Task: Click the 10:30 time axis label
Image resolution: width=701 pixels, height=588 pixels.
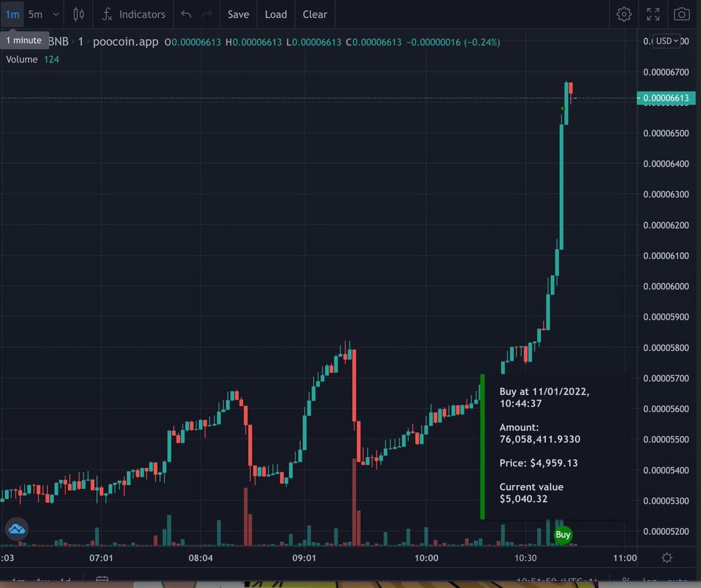Action: (526, 558)
